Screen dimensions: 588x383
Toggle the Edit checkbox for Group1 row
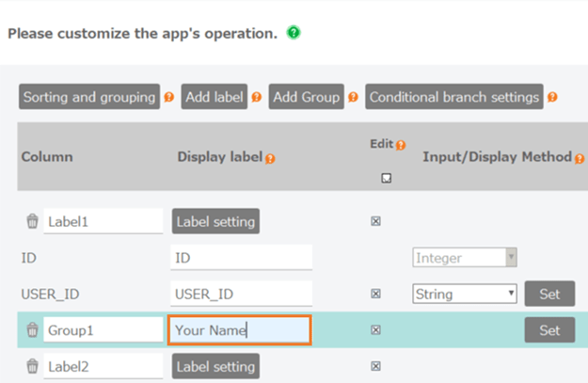tap(376, 330)
